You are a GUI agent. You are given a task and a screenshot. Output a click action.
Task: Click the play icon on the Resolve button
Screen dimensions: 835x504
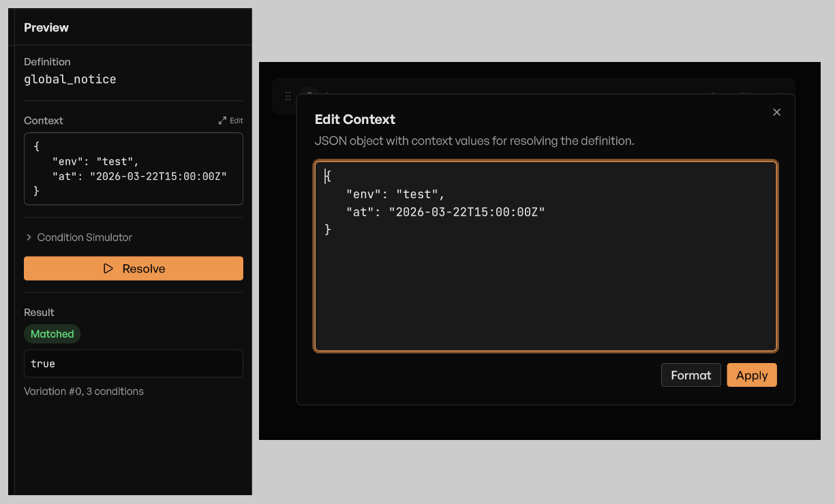pyautogui.click(x=108, y=268)
